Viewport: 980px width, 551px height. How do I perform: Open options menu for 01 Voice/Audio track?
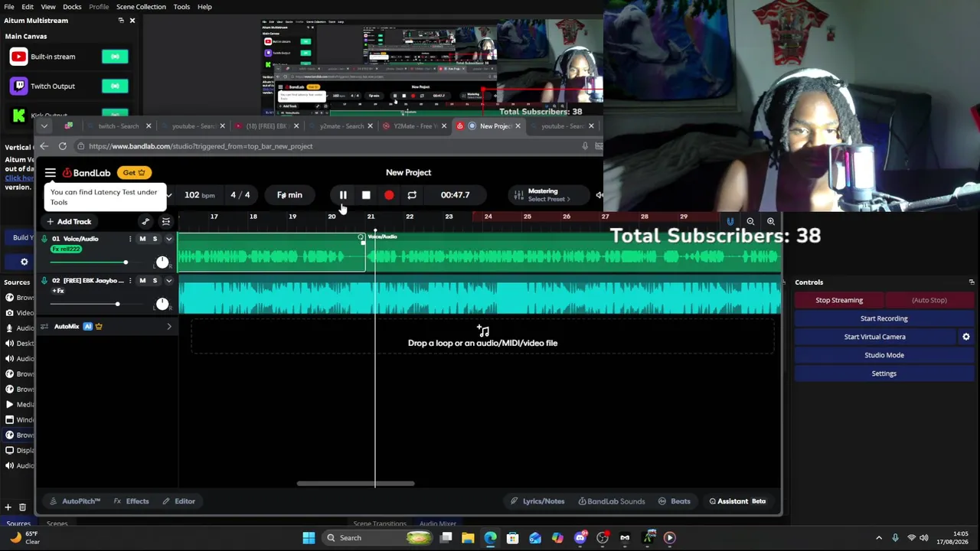130,239
